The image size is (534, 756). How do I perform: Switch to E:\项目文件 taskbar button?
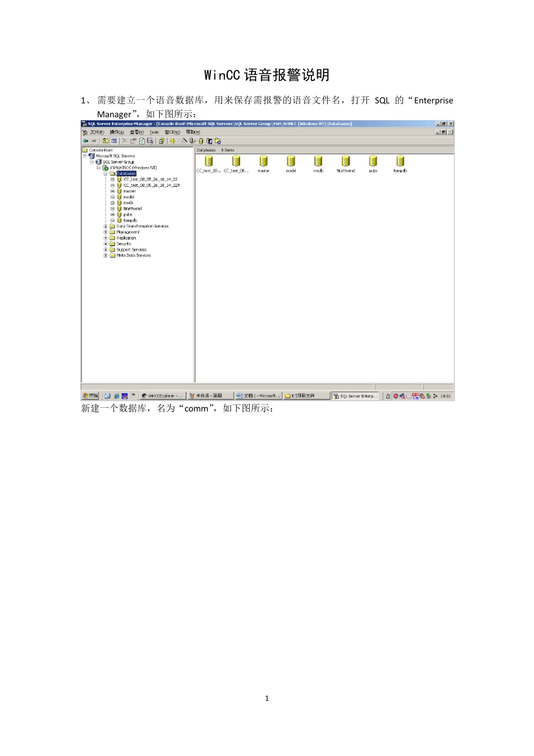306,396
